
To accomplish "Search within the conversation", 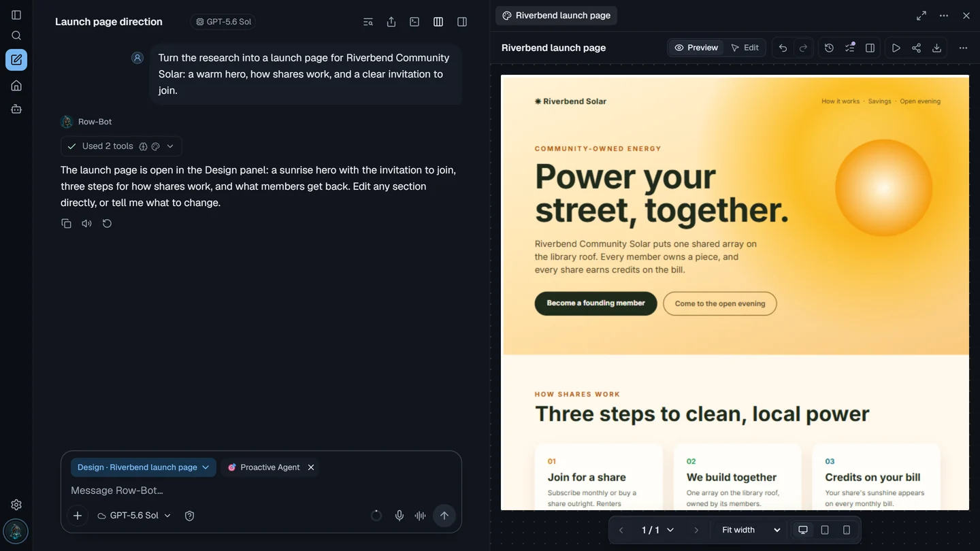I will pos(368,22).
